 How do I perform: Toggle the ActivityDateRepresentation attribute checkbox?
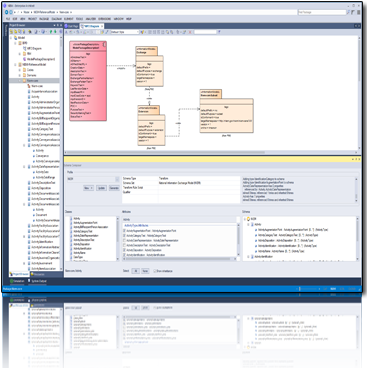point(125,240)
